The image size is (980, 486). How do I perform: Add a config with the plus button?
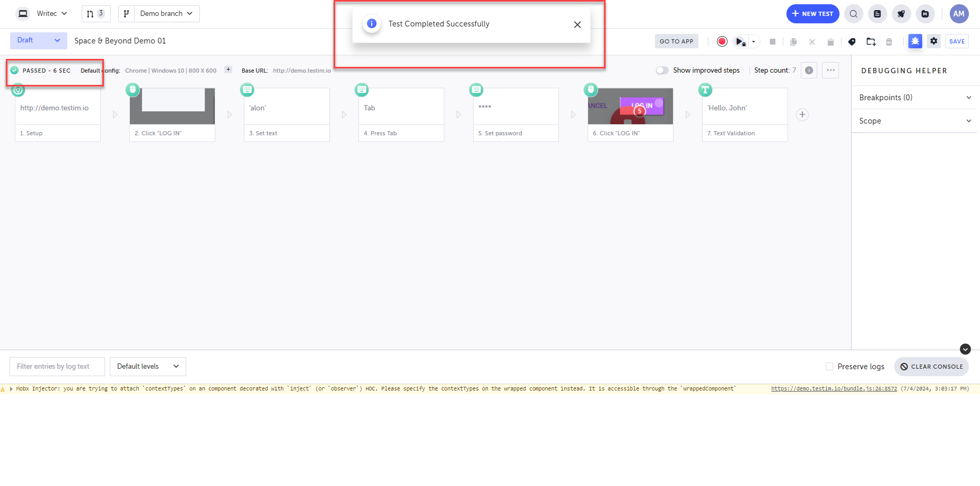point(228,70)
